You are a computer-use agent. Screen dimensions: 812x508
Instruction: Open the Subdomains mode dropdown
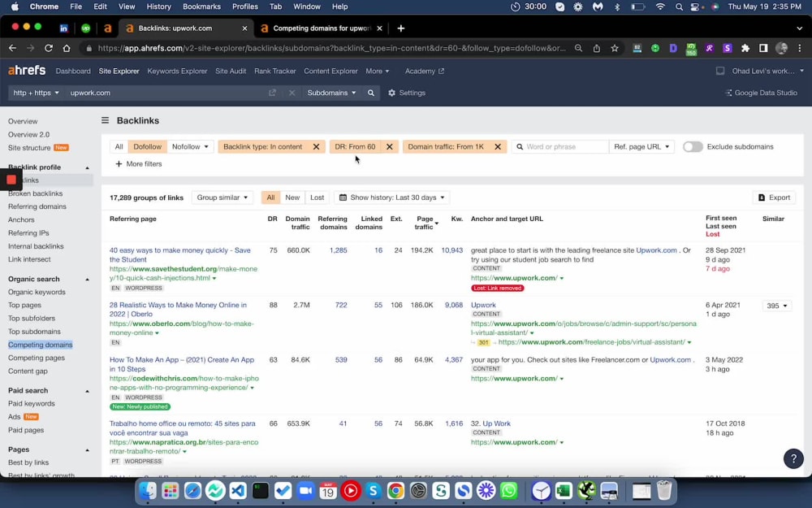tap(331, 93)
